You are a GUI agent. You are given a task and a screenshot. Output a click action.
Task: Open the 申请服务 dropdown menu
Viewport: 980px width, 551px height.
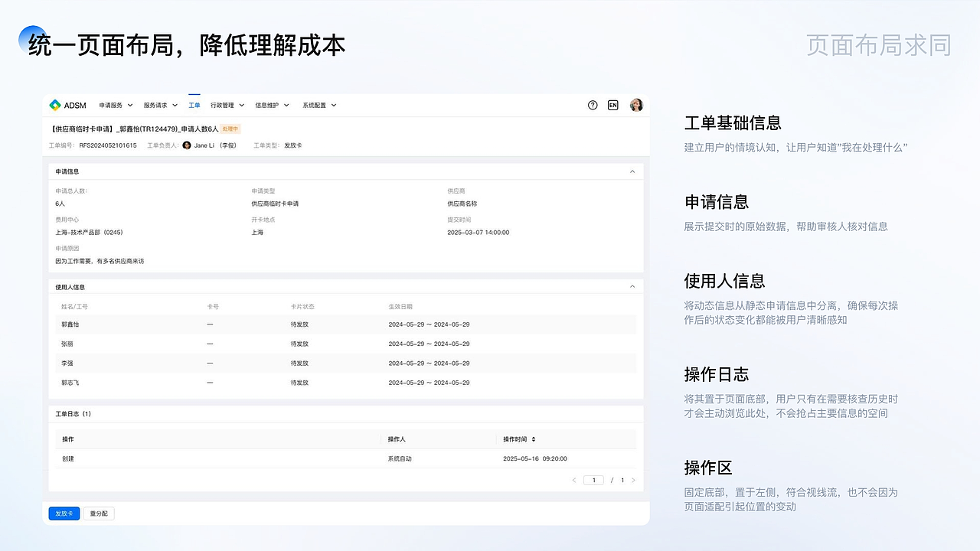point(115,105)
